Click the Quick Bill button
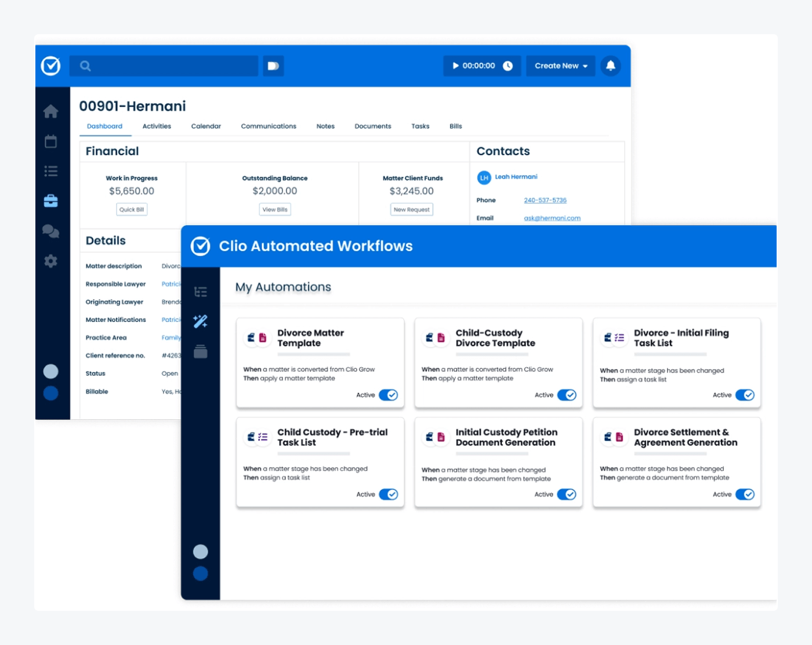Image resolution: width=812 pixels, height=645 pixels. coord(132,209)
